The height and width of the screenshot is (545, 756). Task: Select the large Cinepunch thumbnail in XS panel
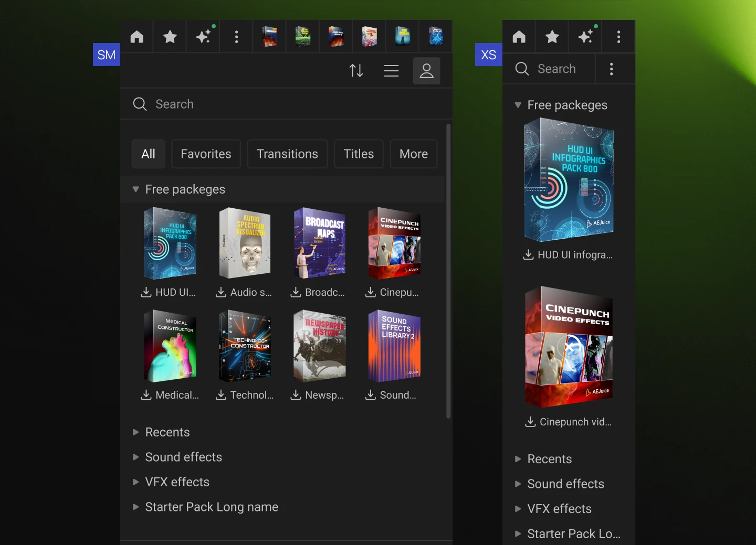[x=569, y=347]
